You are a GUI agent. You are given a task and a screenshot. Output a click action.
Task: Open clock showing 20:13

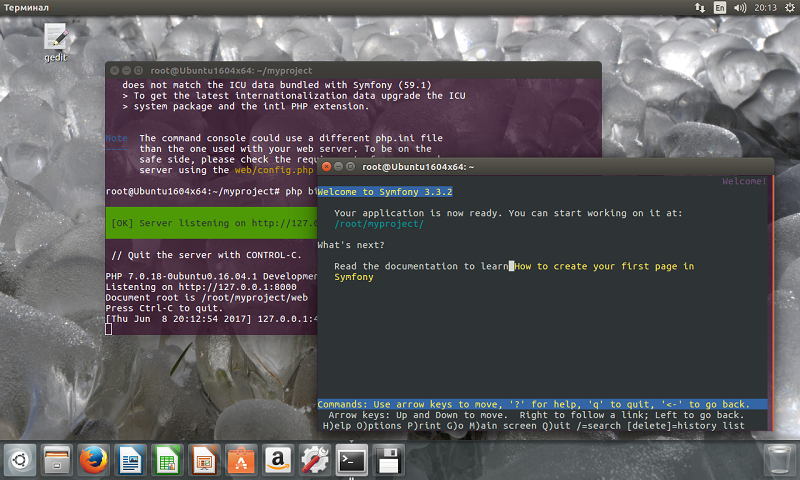(x=765, y=8)
